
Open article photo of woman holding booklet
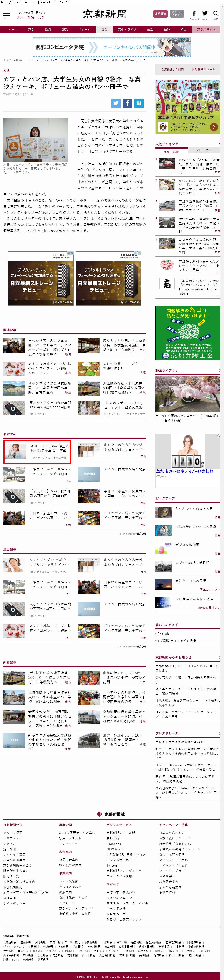pyautogui.click(x=36, y=140)
